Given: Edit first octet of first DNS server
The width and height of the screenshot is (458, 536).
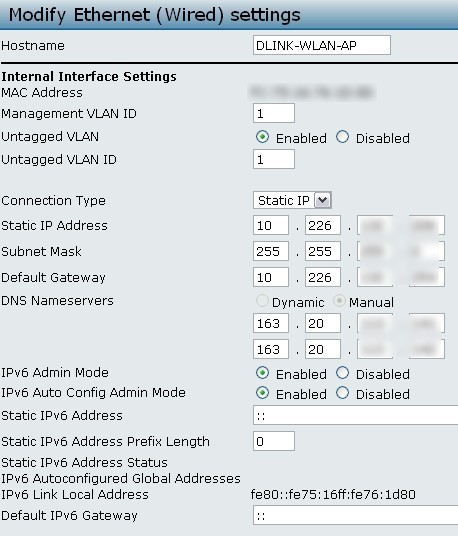Looking at the screenshot, I should 271,323.
